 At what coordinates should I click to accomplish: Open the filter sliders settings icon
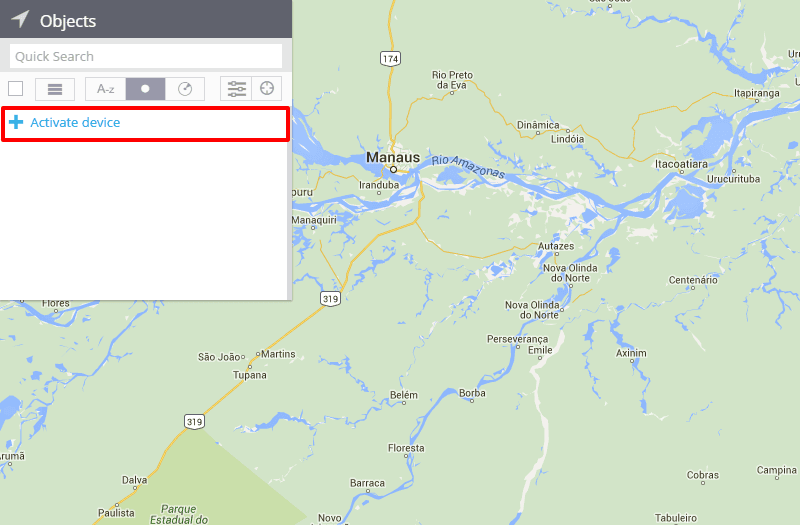(236, 89)
